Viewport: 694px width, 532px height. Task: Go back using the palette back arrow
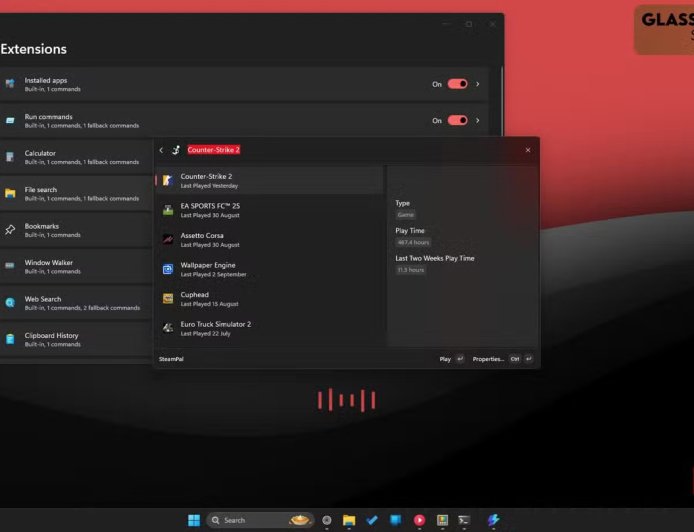click(161, 150)
